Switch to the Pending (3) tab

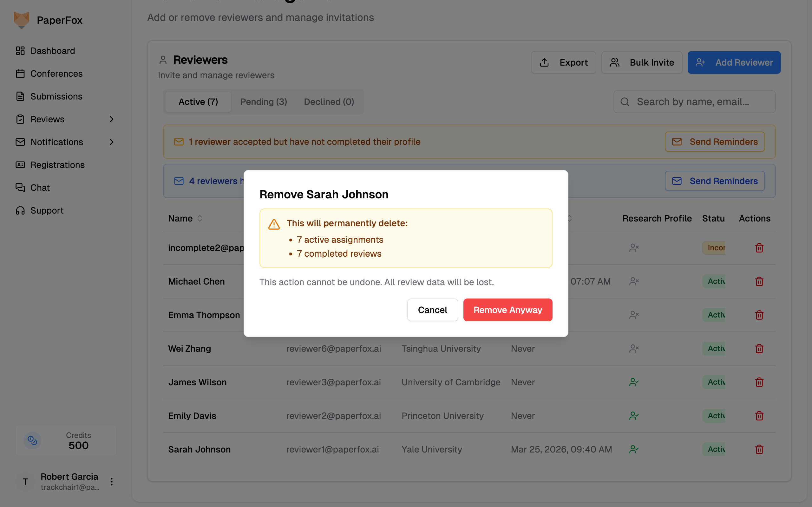click(263, 102)
